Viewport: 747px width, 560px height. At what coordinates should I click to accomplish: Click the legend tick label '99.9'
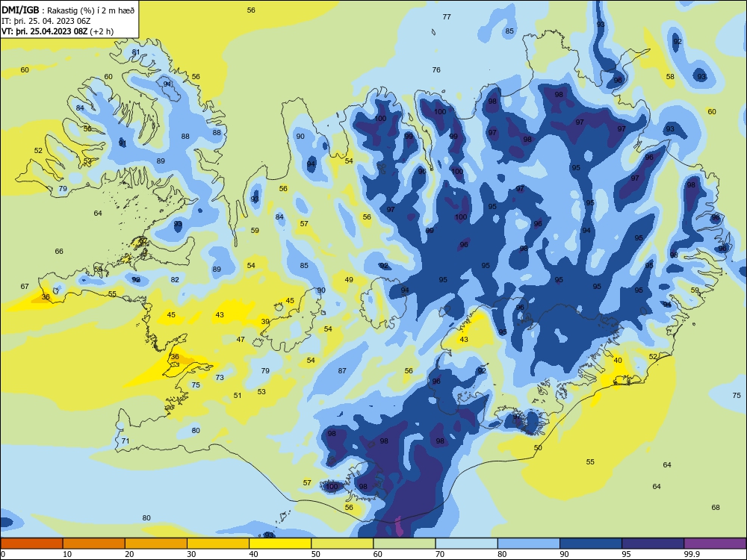click(692, 554)
